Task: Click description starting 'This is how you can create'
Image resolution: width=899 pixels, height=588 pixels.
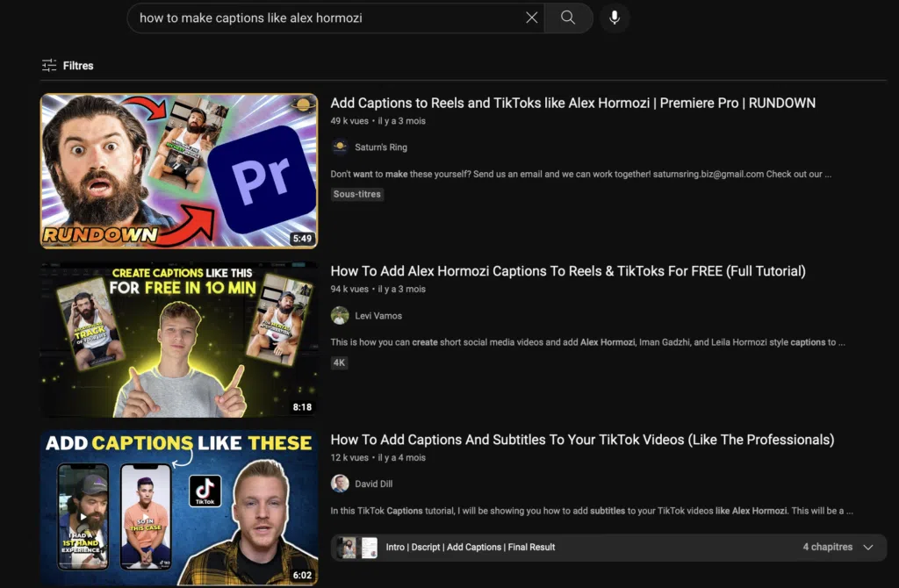Action: click(x=587, y=342)
